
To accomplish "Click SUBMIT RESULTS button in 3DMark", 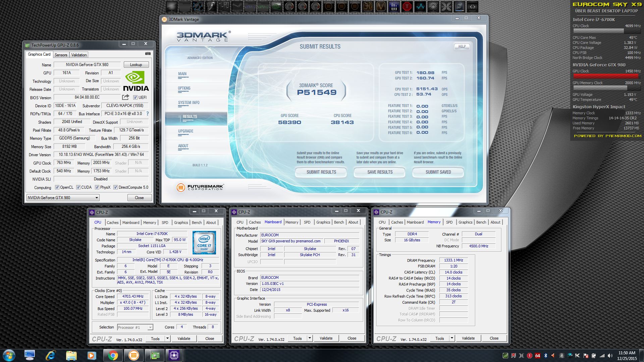I will point(321,172).
